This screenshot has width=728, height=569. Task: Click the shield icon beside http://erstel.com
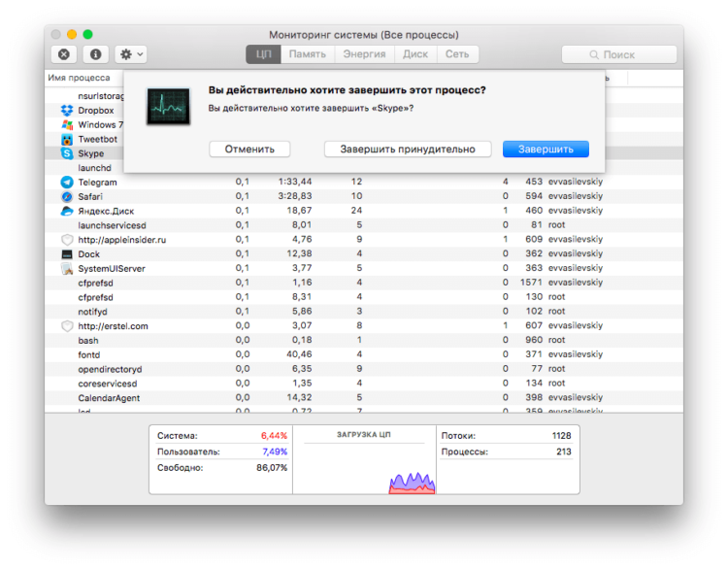click(67, 326)
